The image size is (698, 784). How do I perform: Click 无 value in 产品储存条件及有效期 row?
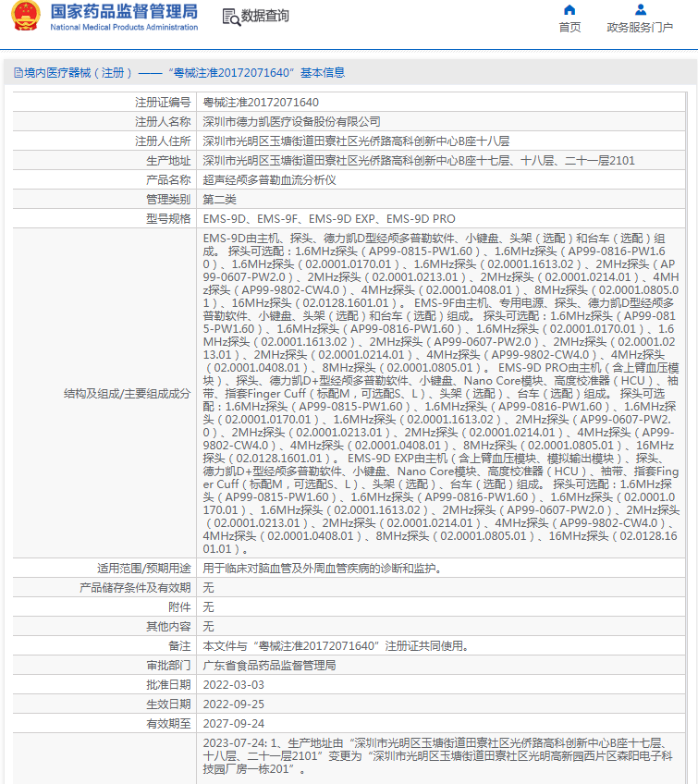point(208,588)
